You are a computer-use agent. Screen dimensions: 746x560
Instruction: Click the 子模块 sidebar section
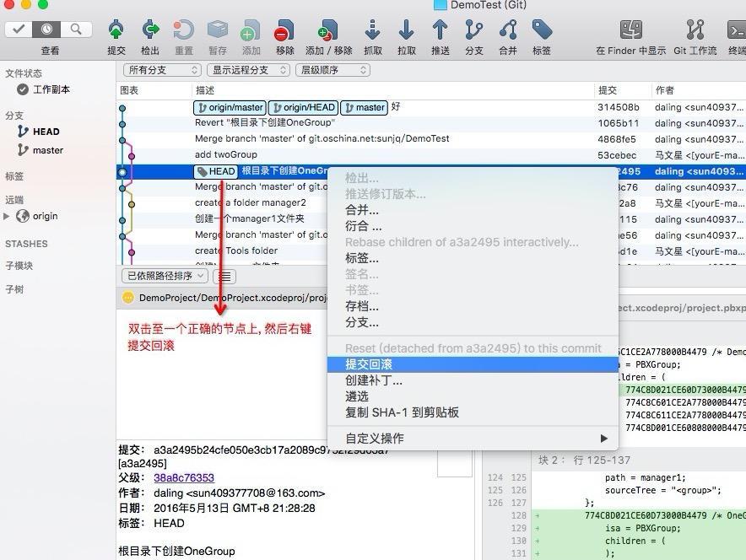[x=19, y=266]
